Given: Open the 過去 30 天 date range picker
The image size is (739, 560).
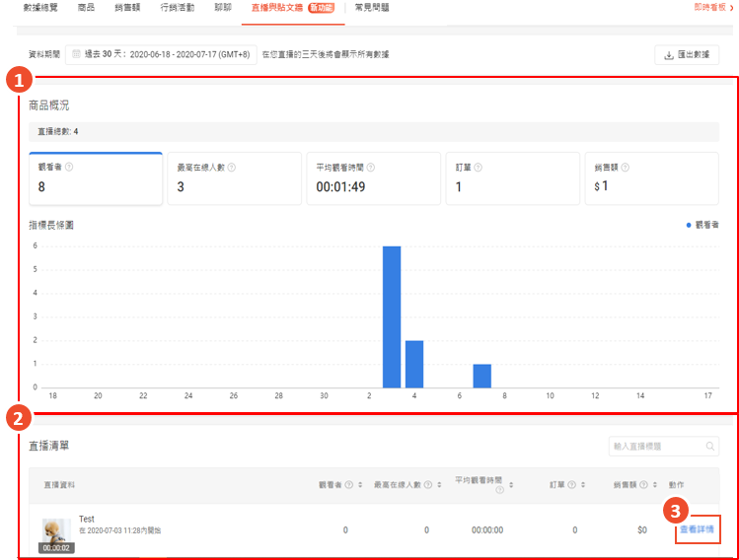Looking at the screenshot, I should 161,54.
